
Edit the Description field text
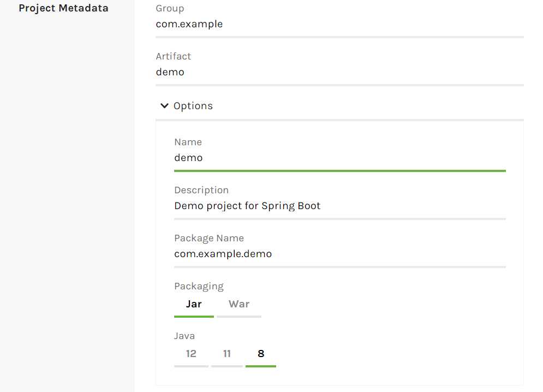point(340,206)
